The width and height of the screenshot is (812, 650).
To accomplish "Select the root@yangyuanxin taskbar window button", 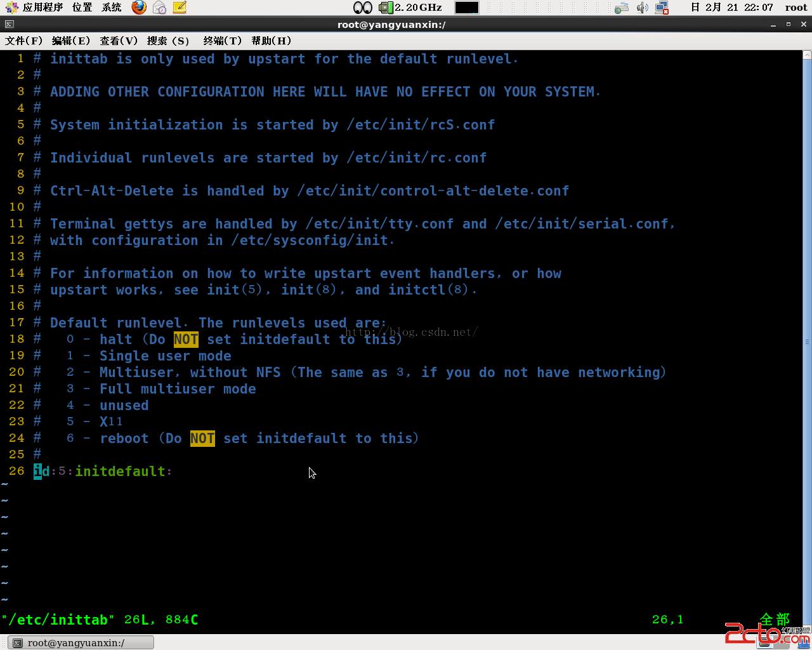I will [x=81, y=642].
